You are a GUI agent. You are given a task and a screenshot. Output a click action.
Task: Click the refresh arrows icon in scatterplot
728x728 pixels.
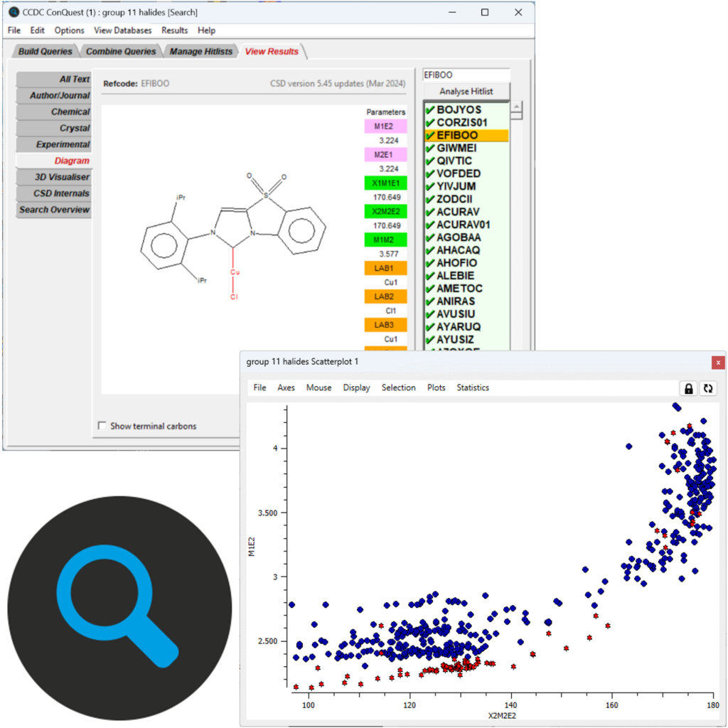pyautogui.click(x=707, y=388)
